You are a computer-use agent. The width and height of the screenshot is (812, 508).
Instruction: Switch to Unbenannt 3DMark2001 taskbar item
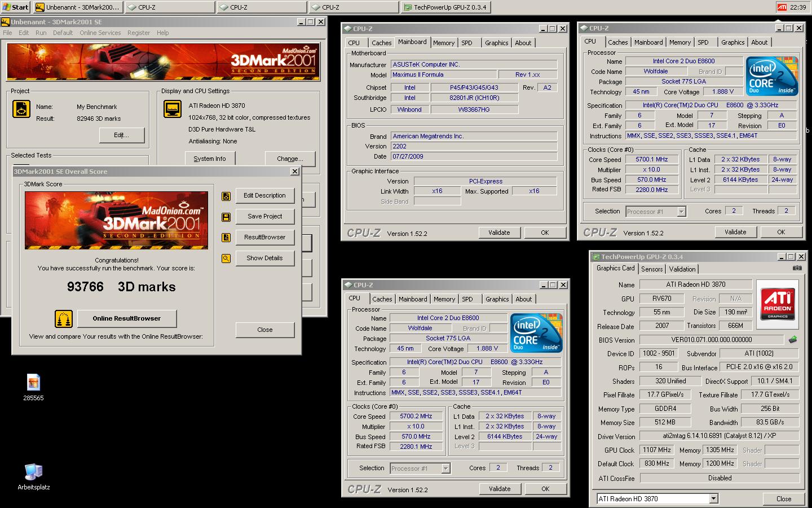[78, 7]
